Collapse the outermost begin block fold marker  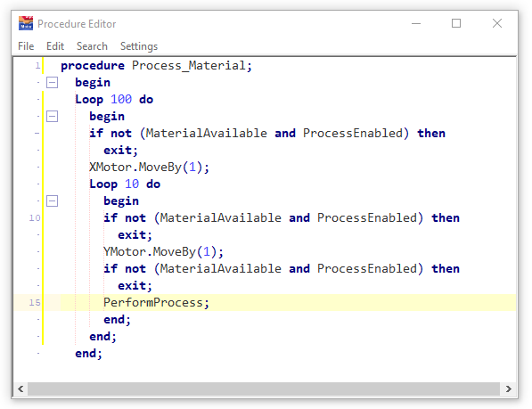(52, 82)
